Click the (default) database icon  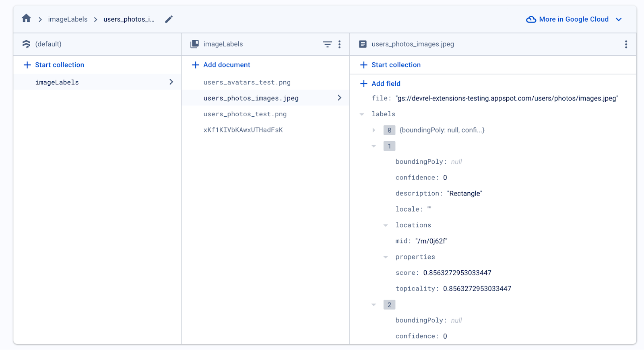(x=27, y=44)
